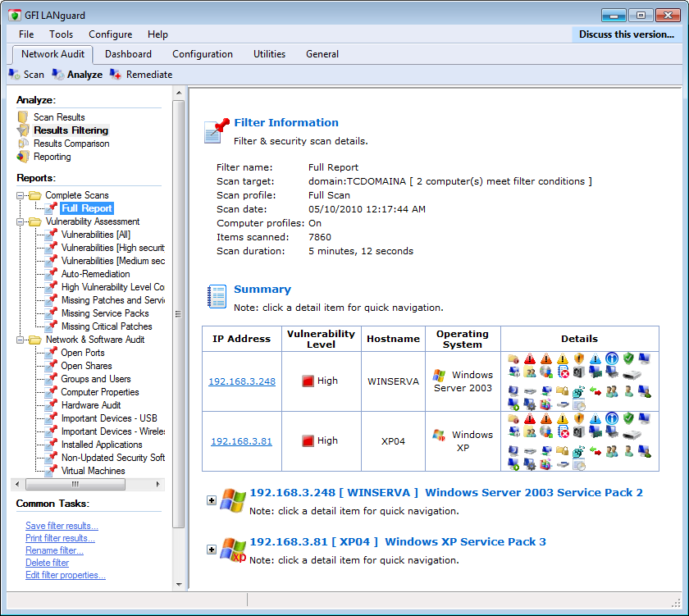This screenshot has height=616, width=689.
Task: Click left panel scroll-up arrow
Action: [x=179, y=93]
